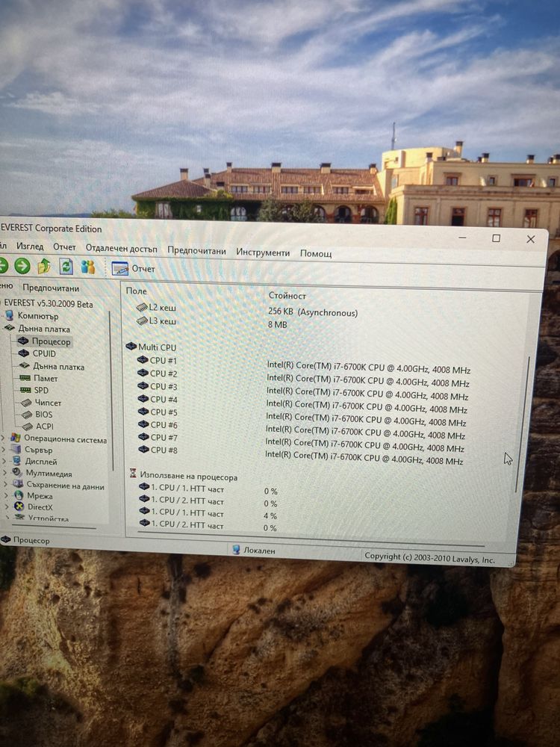This screenshot has height=747, width=560.
Task: Select EVEREST v5.30.2009 Beta tree root
Action: pos(48,303)
